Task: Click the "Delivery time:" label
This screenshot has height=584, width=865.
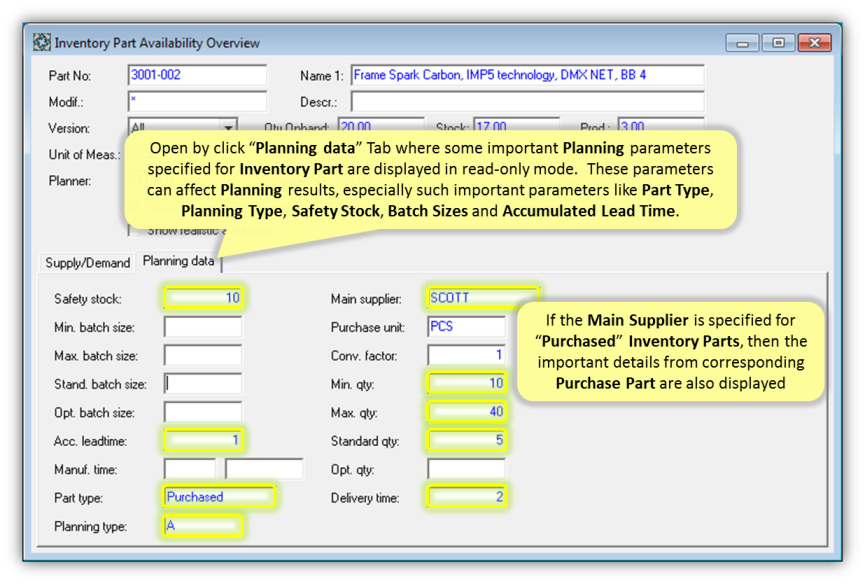Action: click(x=365, y=498)
